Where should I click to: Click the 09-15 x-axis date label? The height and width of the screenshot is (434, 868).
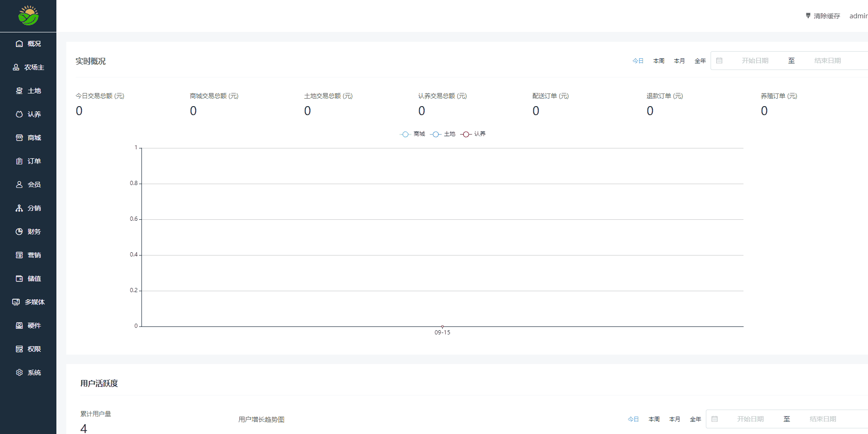[442, 333]
